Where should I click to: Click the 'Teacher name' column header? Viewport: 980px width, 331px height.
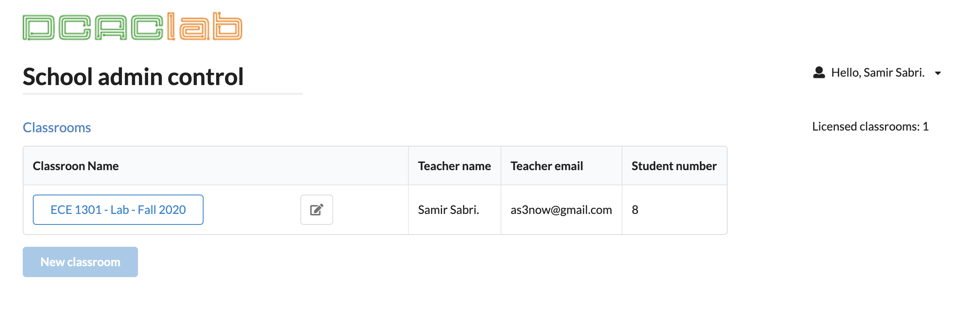pos(454,166)
